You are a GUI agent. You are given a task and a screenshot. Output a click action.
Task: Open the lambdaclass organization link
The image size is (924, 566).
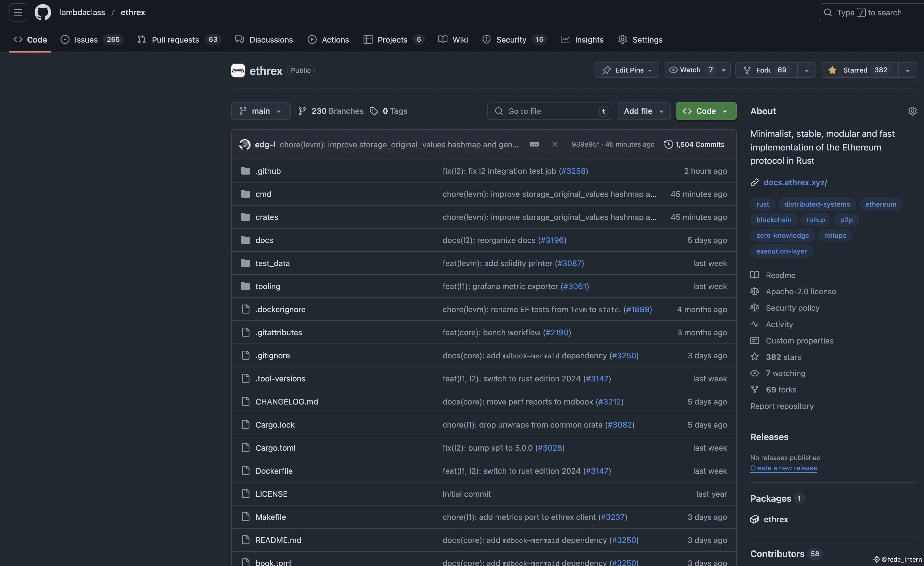[82, 12]
